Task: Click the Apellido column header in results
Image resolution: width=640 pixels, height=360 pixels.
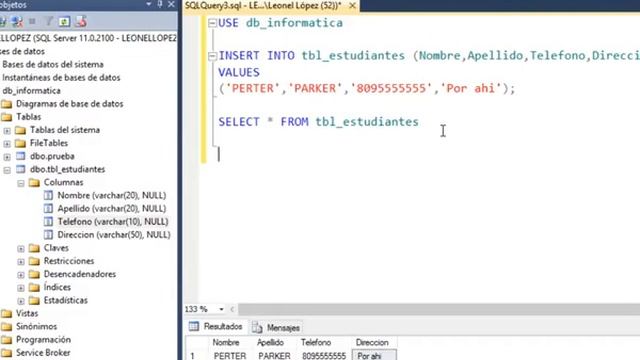Action: click(x=275, y=343)
